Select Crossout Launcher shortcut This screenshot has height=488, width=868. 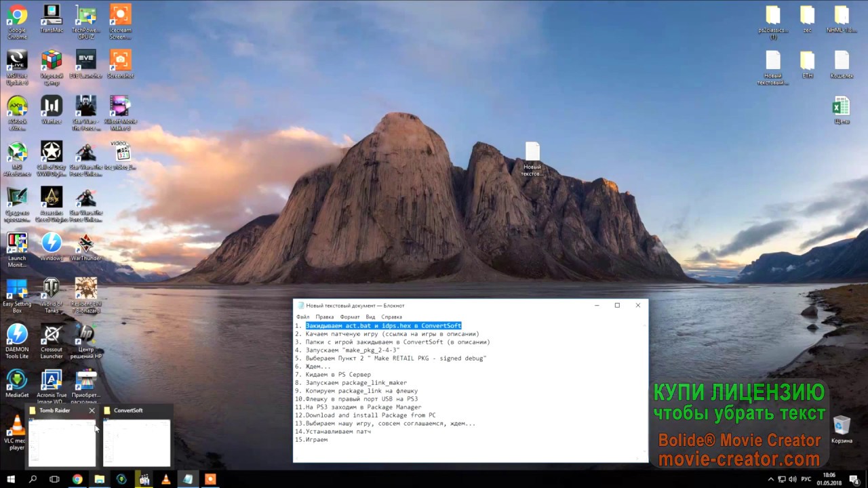click(52, 342)
